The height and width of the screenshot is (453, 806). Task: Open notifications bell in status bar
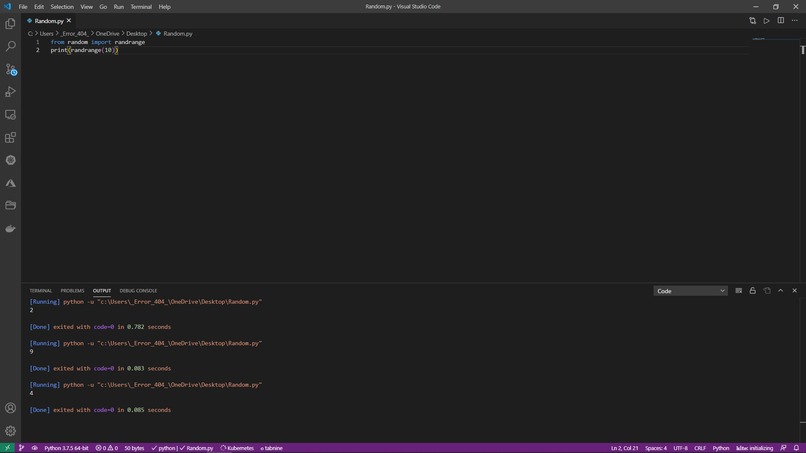(796, 448)
